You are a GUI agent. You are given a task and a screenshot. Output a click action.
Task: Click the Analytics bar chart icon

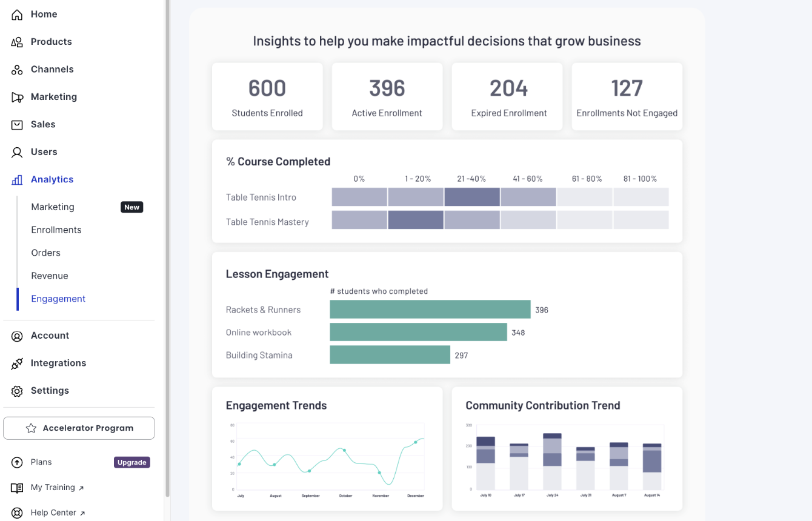pyautogui.click(x=17, y=180)
